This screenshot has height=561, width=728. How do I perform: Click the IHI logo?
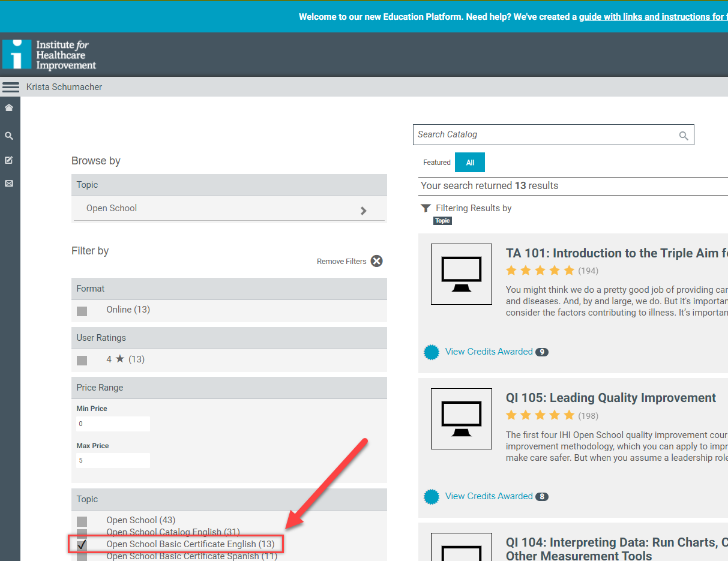(x=49, y=55)
